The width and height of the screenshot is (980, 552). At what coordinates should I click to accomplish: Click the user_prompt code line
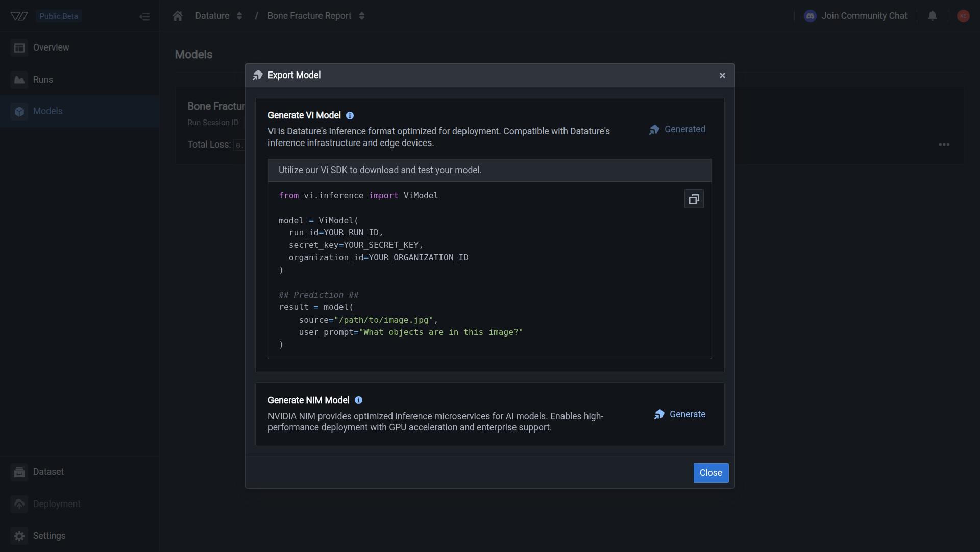(411, 332)
